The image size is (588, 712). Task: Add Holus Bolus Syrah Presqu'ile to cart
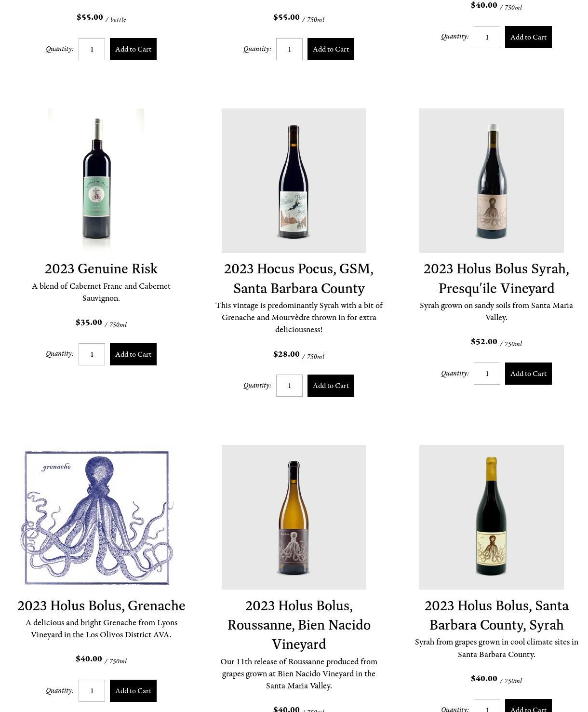[528, 374]
